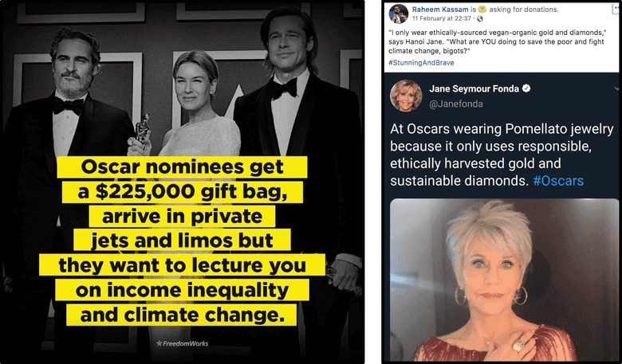
Task: Open the black-and-white Oscars photo
Action: pyautogui.click(x=183, y=182)
